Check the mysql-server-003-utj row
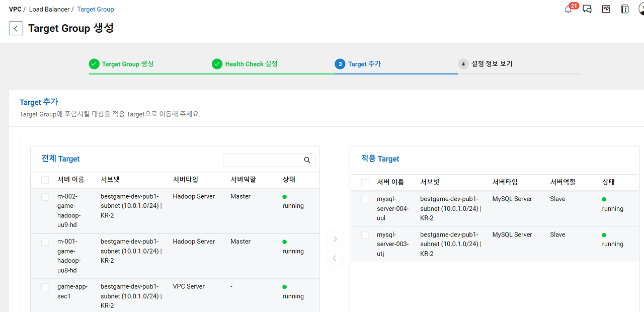This screenshot has width=644, height=312. tap(365, 235)
